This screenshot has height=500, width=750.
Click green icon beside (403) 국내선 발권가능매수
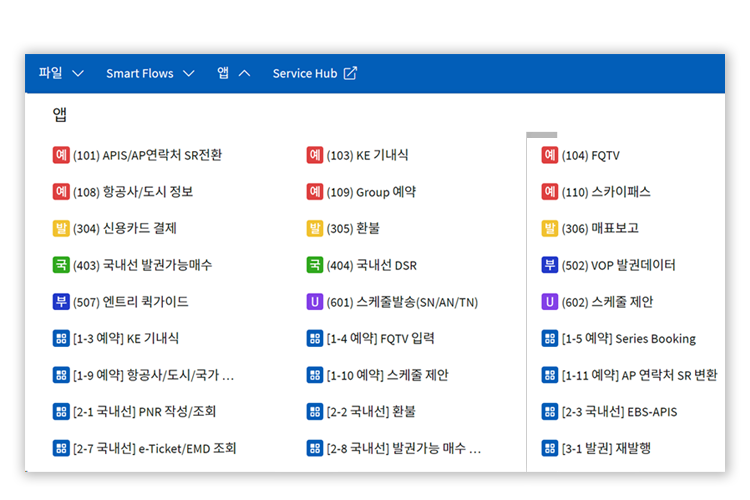coord(61,265)
